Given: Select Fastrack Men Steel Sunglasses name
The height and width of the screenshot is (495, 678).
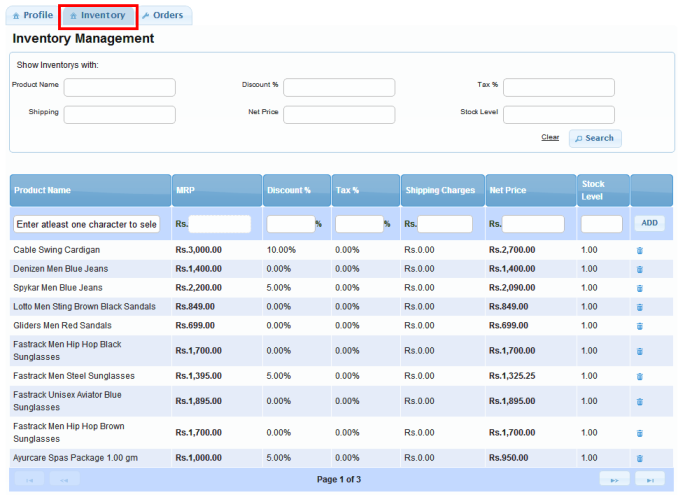Looking at the screenshot, I should coord(74,376).
